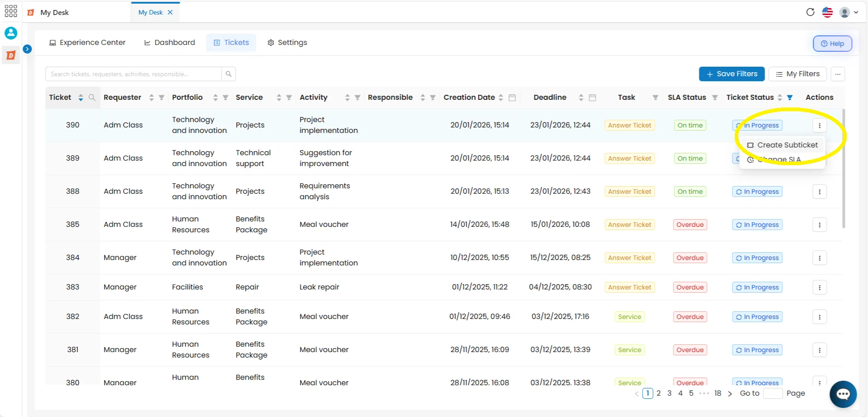This screenshot has width=868, height=417.
Task: Open the apps grid launcher icon
Action: (11, 11)
